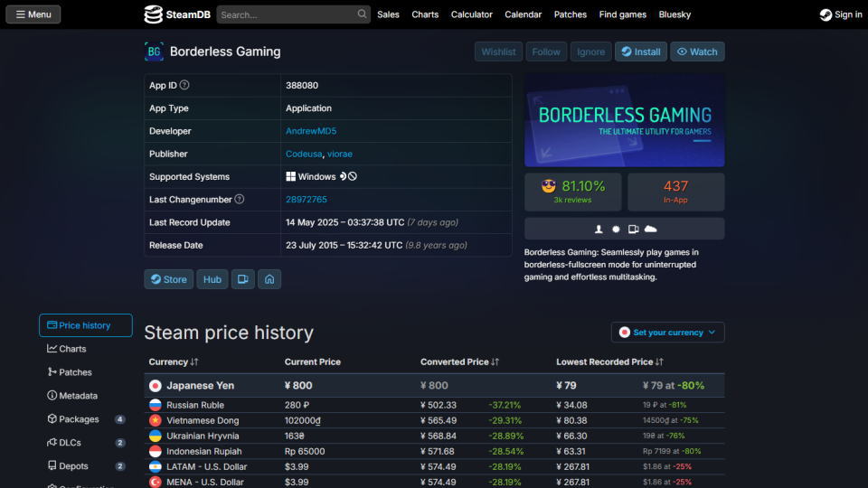Image resolution: width=868 pixels, height=488 pixels.
Task: Open the Patches top navigation item
Action: [571, 14]
